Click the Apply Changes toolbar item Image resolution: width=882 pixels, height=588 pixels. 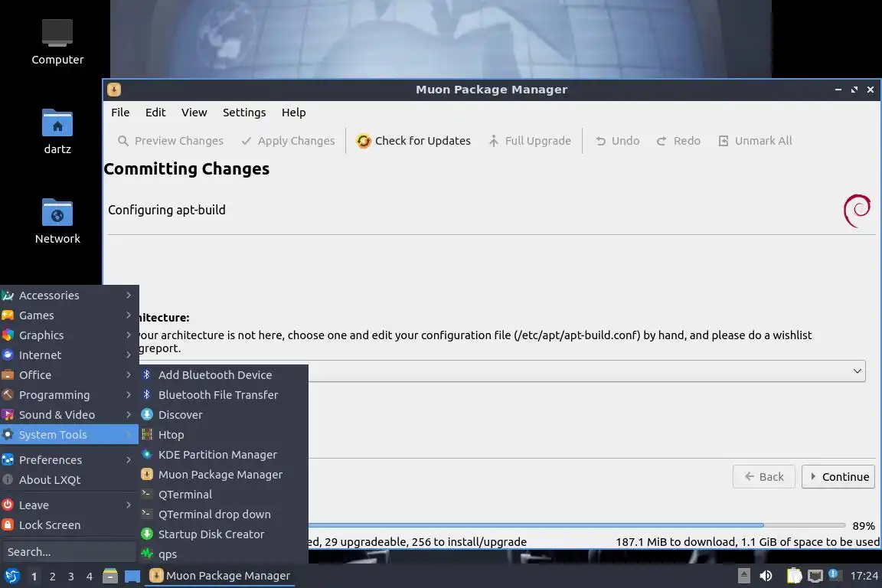[287, 141]
